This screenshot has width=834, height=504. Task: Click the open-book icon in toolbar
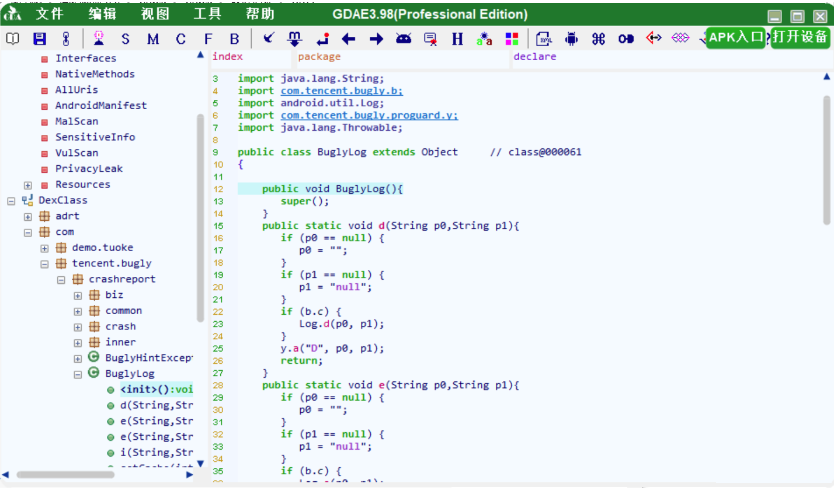(12, 39)
